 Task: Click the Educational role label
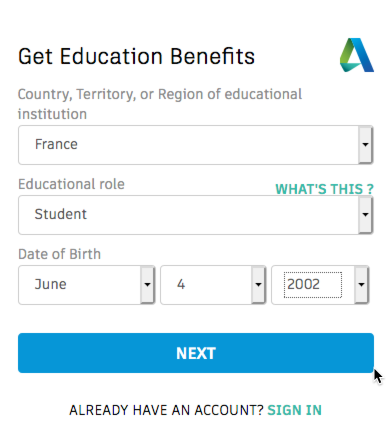(71, 184)
